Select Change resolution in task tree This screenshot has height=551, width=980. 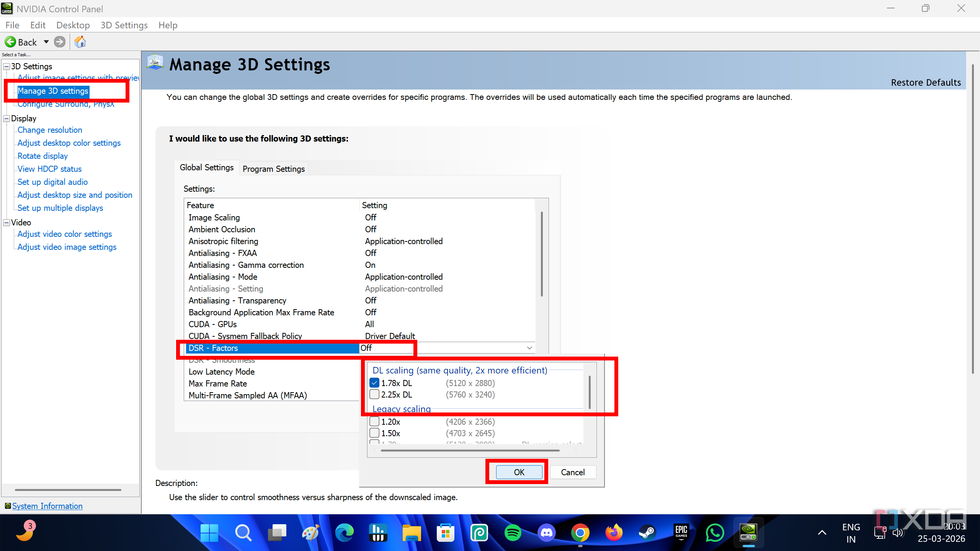click(x=50, y=130)
